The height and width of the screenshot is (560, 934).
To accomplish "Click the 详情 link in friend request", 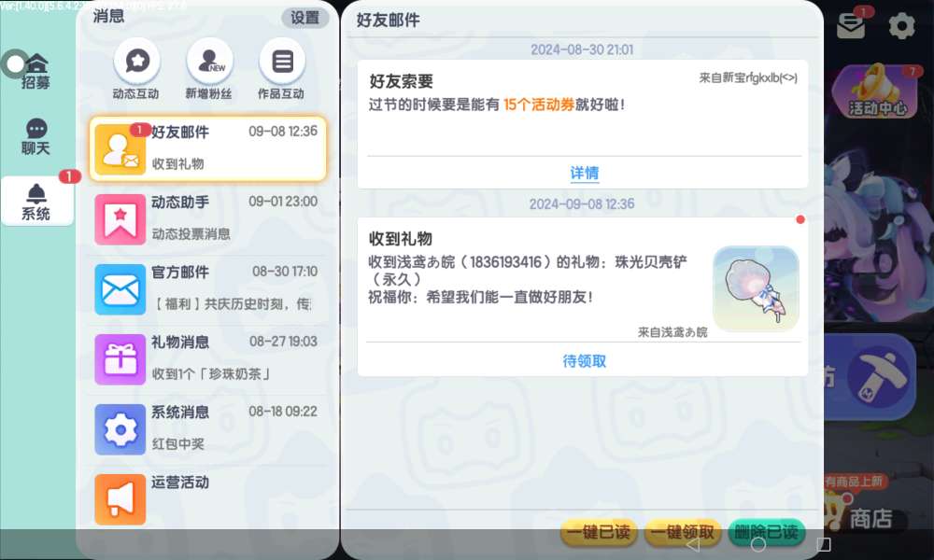I will pyautogui.click(x=585, y=174).
